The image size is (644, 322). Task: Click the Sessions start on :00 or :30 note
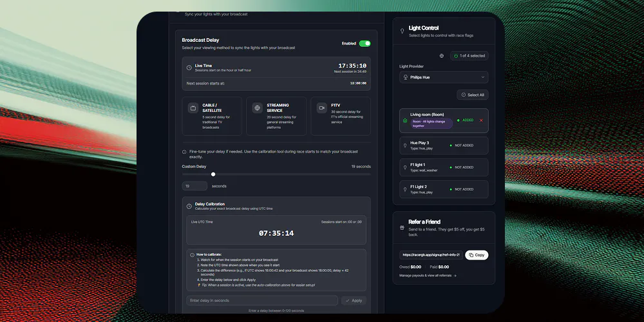pyautogui.click(x=341, y=222)
